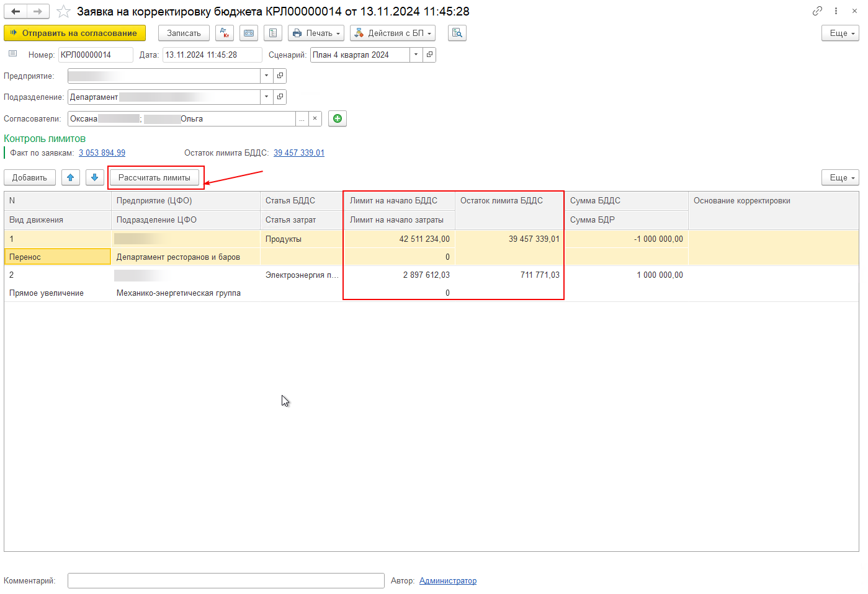Viewport: 868px width, 594px height.
Task: Focus the Дата field
Action: (x=212, y=55)
